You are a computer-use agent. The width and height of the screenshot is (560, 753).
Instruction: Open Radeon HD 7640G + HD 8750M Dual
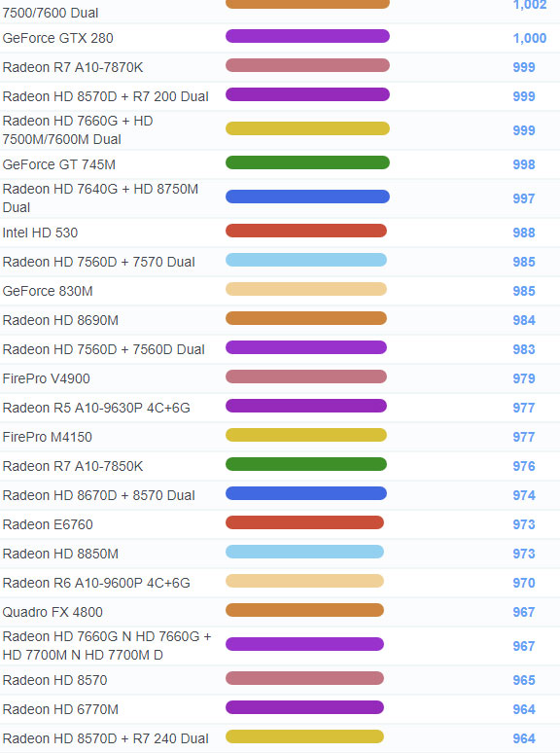point(100,198)
